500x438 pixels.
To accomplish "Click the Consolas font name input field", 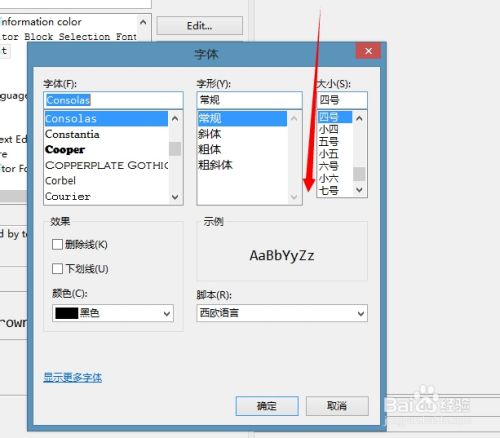I will (113, 100).
